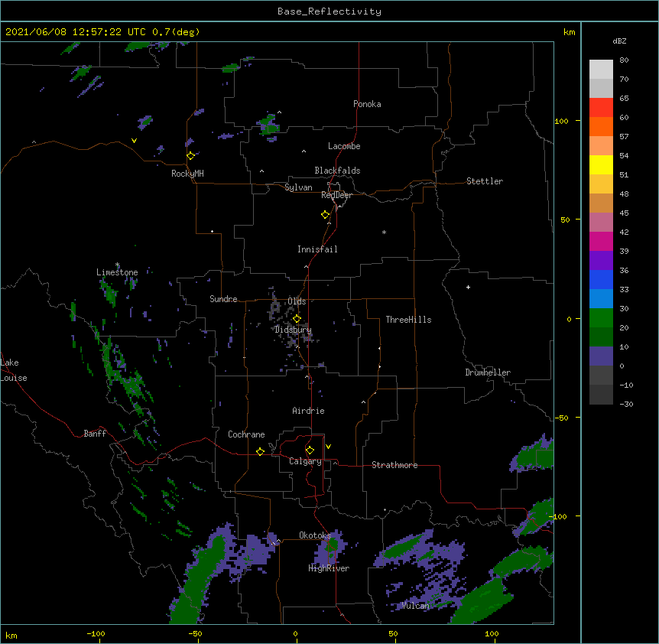Screen dimensions: 659x644
Task: Click the yellow V marker northwest of RockyMH
Action: coord(134,141)
